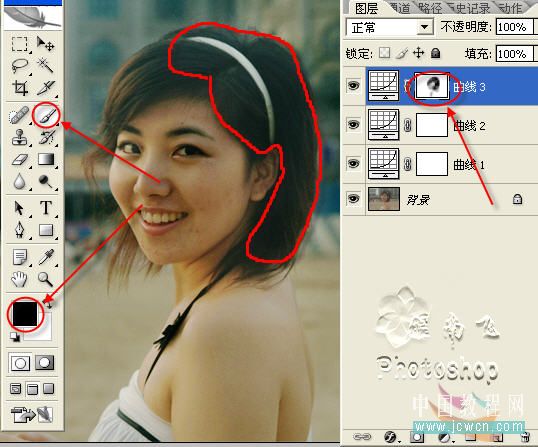Click the 不透明度 opacity value field
538x447 pixels.
[x=515, y=27]
